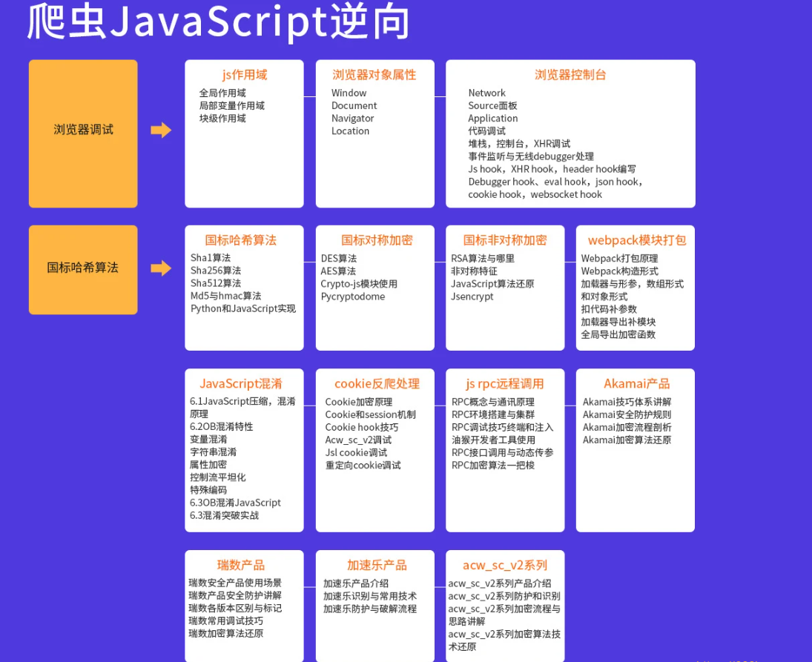Click the orange arrow beside the 国标哈希算法 block
The width and height of the screenshot is (812, 662).
click(161, 268)
